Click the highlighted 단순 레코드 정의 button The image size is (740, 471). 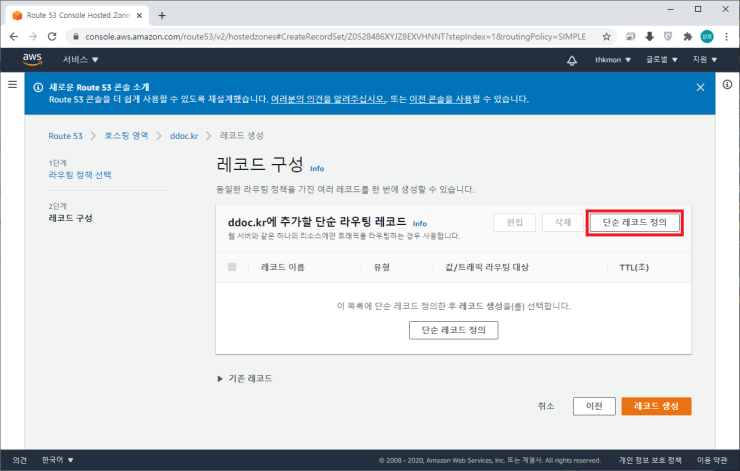634,222
